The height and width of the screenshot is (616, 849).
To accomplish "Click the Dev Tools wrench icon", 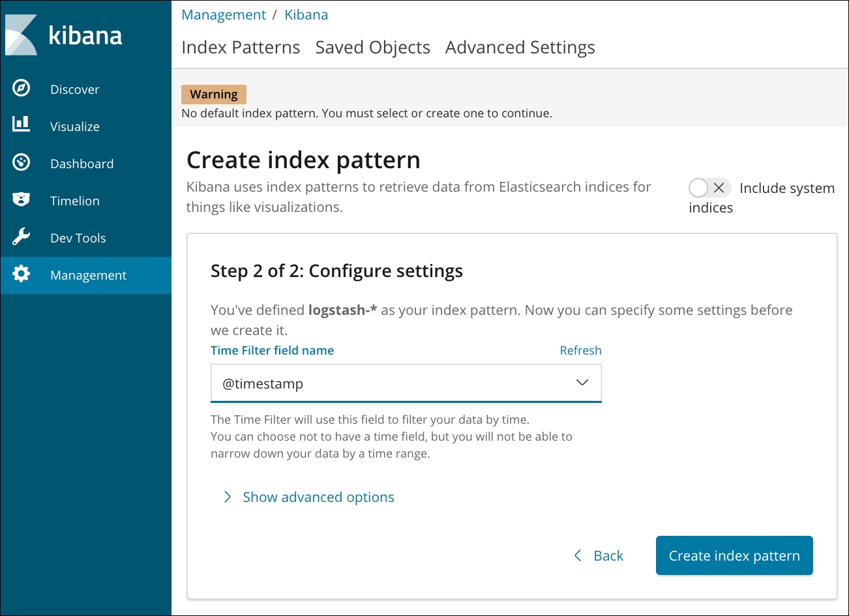I will [x=22, y=237].
